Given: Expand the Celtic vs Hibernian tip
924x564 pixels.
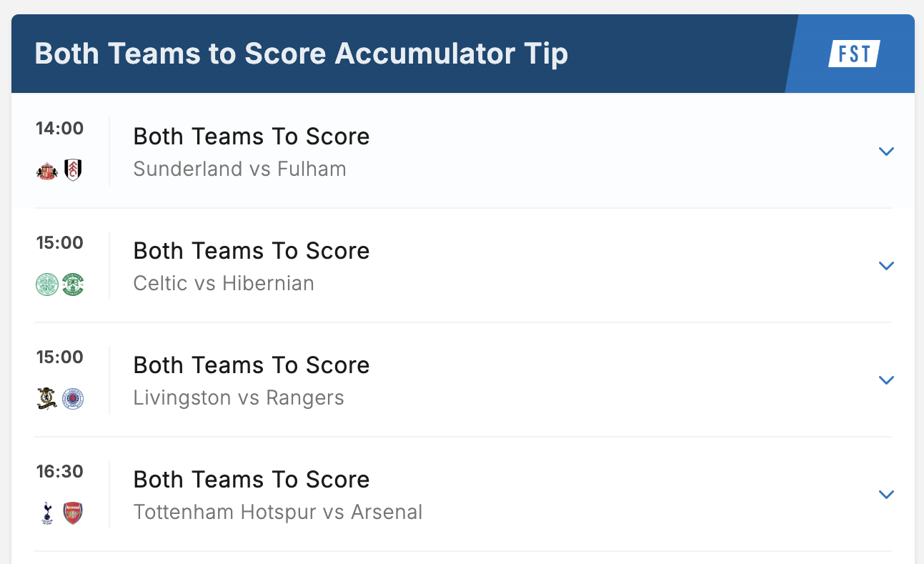Looking at the screenshot, I should [x=886, y=266].
